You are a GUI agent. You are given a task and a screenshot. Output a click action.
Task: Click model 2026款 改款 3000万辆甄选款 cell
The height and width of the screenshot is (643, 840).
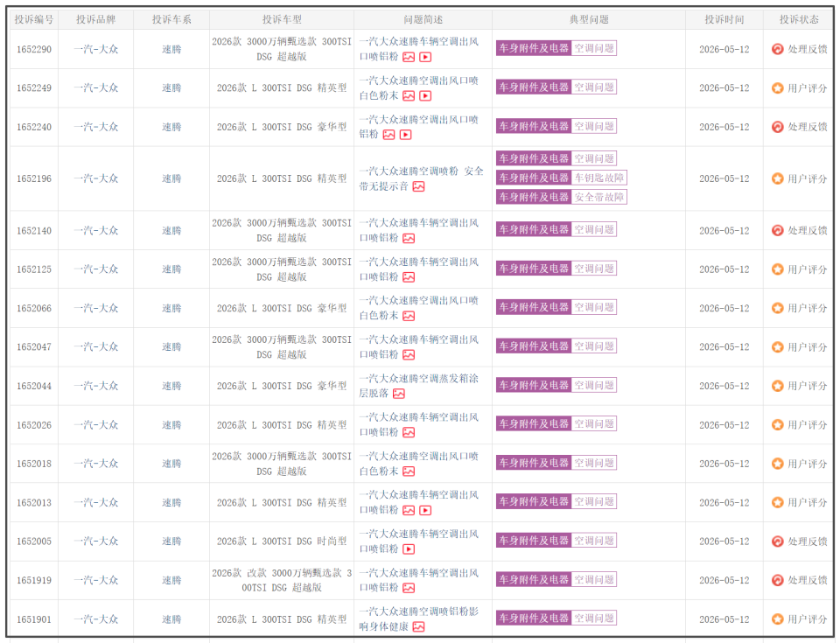(282, 580)
